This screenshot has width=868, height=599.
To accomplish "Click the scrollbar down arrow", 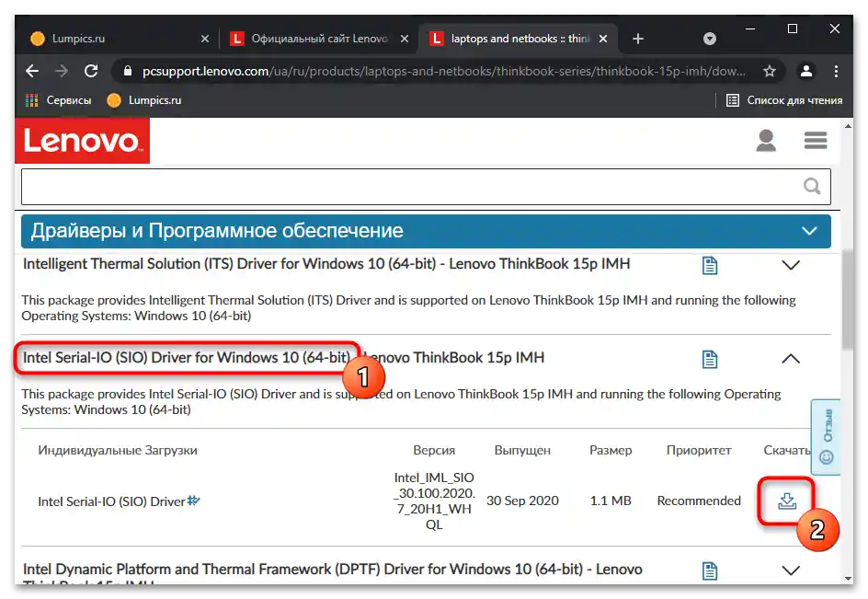I will tap(848, 578).
